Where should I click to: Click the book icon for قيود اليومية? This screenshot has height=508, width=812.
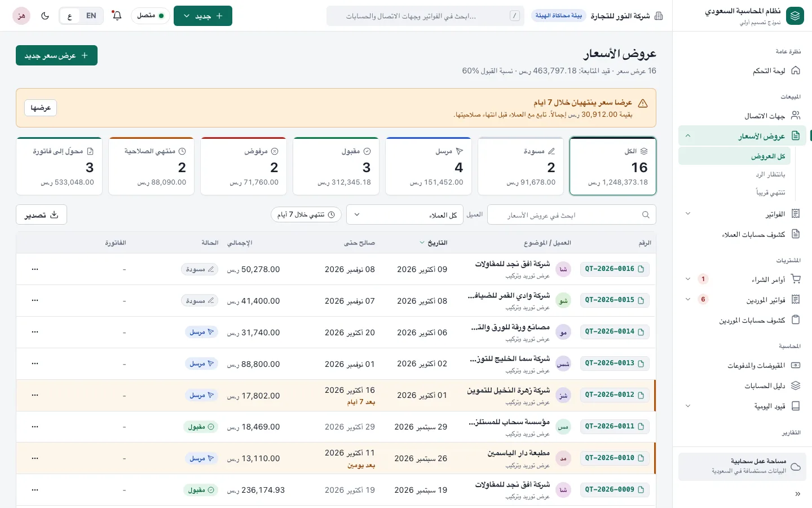click(796, 406)
